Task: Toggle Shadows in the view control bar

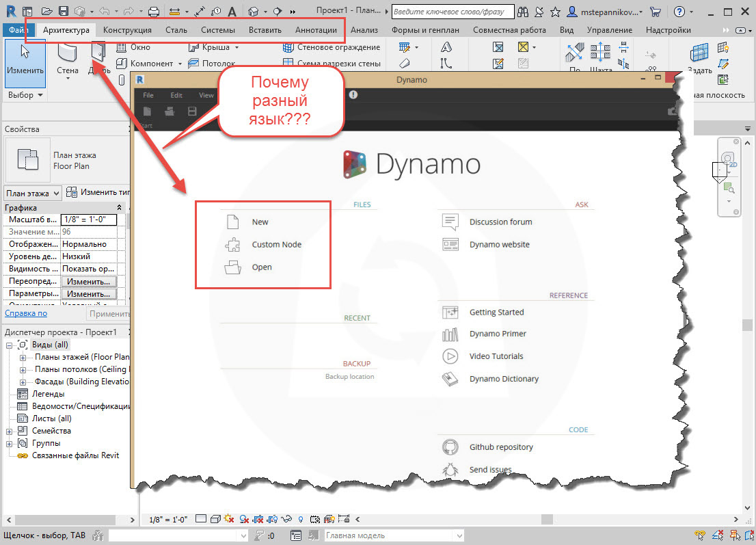Action: pyautogui.click(x=244, y=519)
